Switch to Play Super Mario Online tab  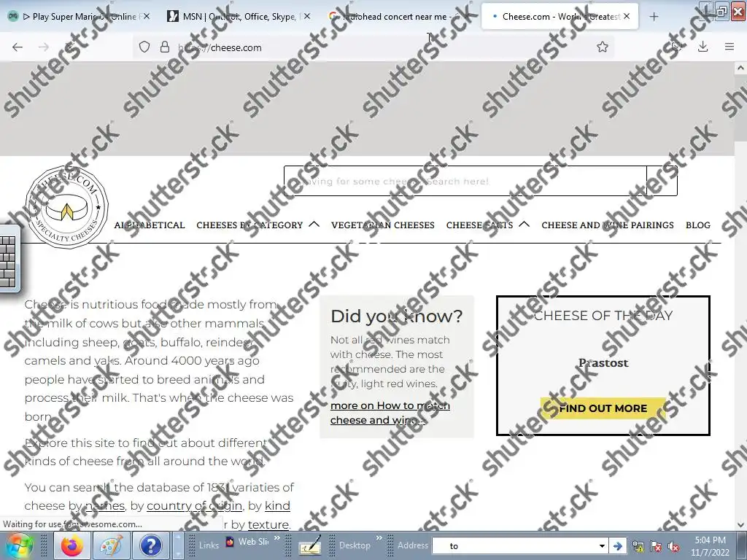(x=79, y=16)
